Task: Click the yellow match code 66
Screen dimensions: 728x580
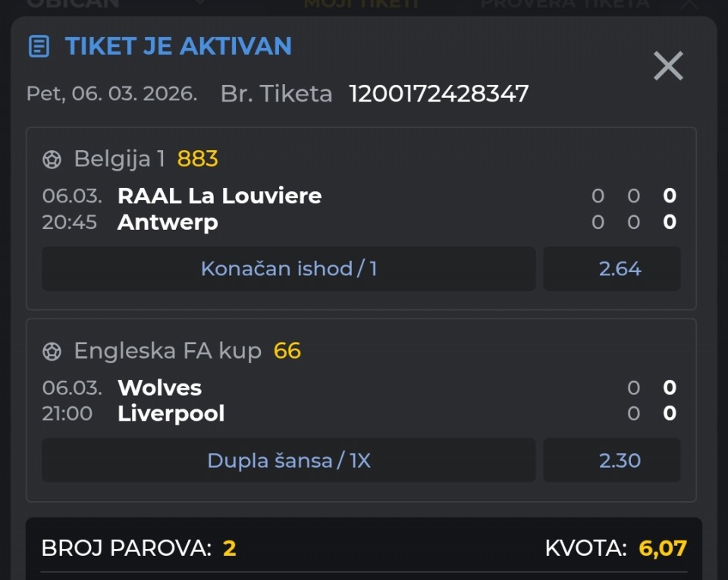Action: (287, 351)
